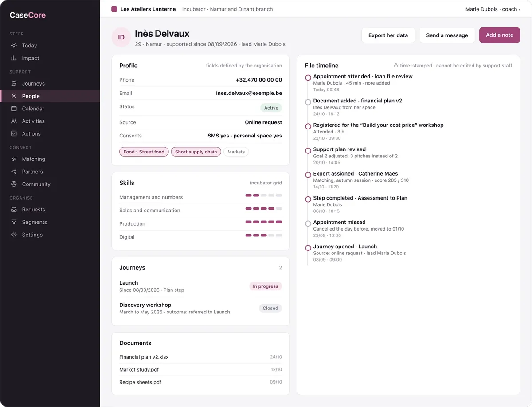The width and height of the screenshot is (532, 407).
Task: Open the Calendar section
Action: point(50,109)
